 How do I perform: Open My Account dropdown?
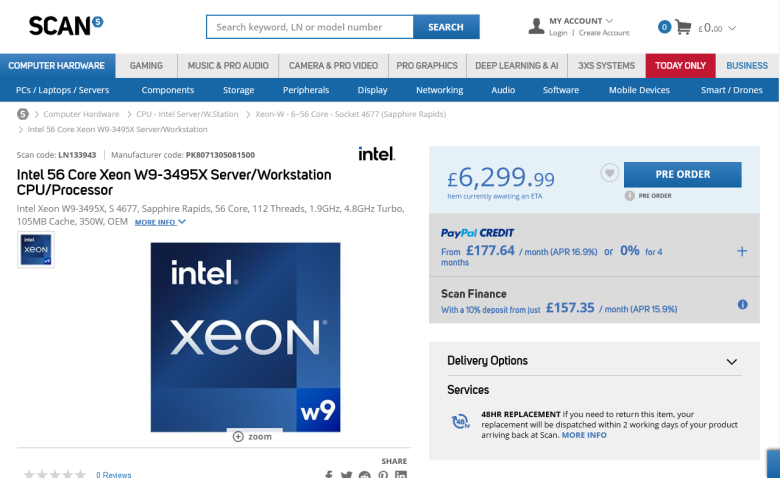point(581,21)
